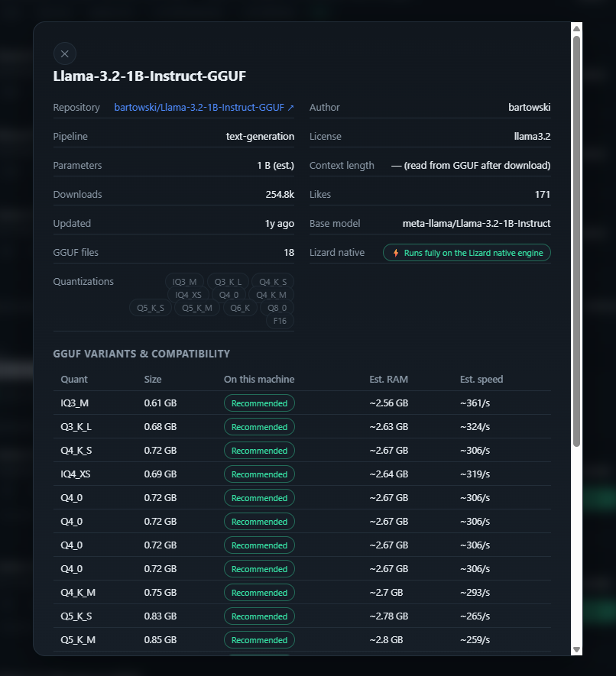Click the '~259/s' estimated speed cell
The image size is (616, 676).
coord(475,640)
